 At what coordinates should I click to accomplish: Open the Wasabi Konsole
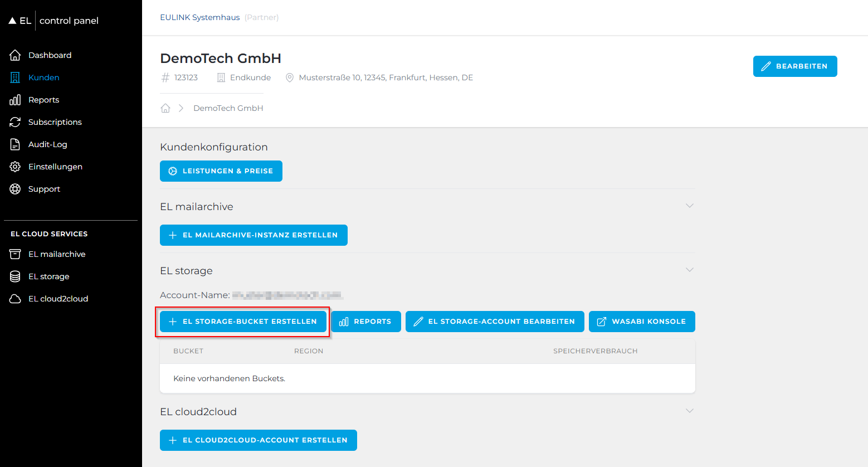[x=641, y=322]
